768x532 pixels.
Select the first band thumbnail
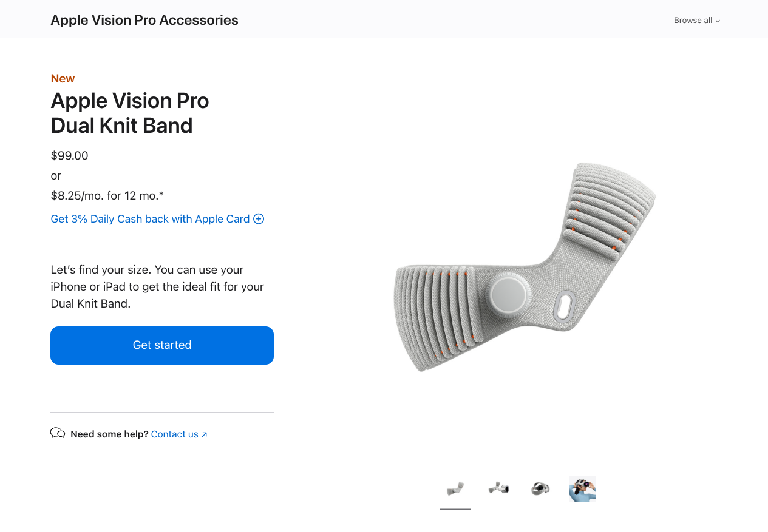(455, 488)
